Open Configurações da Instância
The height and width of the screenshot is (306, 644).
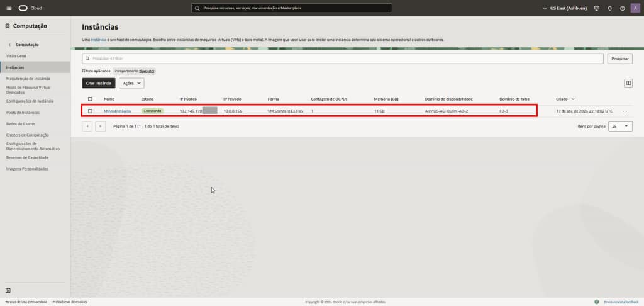click(x=30, y=101)
